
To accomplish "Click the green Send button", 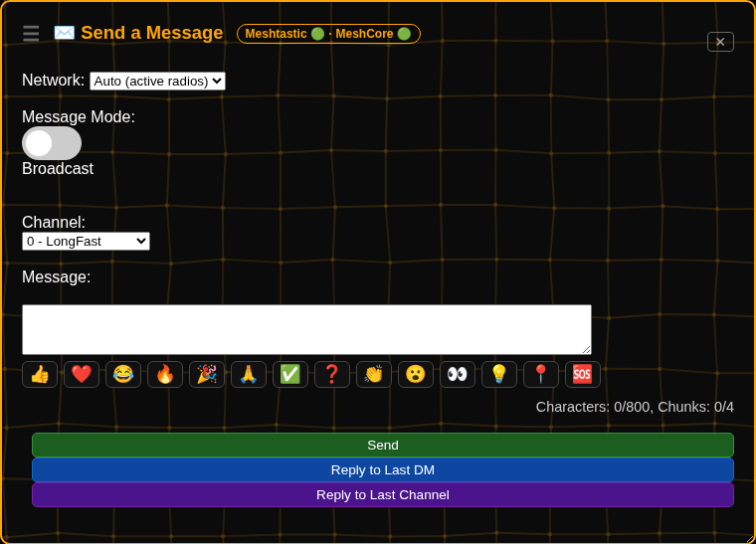I will (x=383, y=445).
